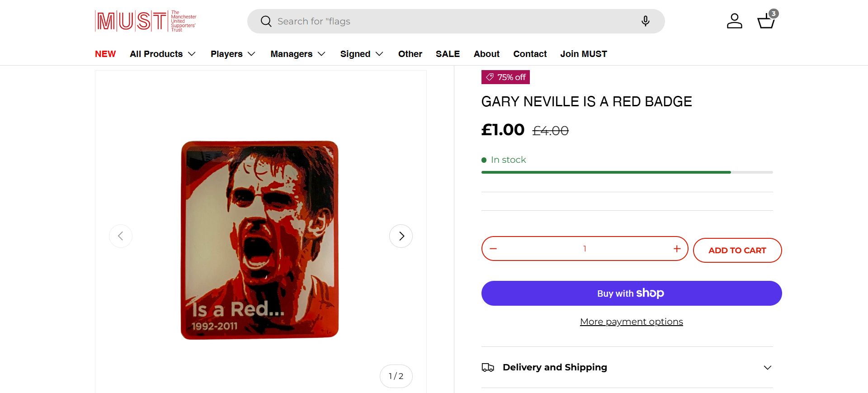The image size is (868, 393).
Task: Open the NEW products section
Action: [105, 54]
